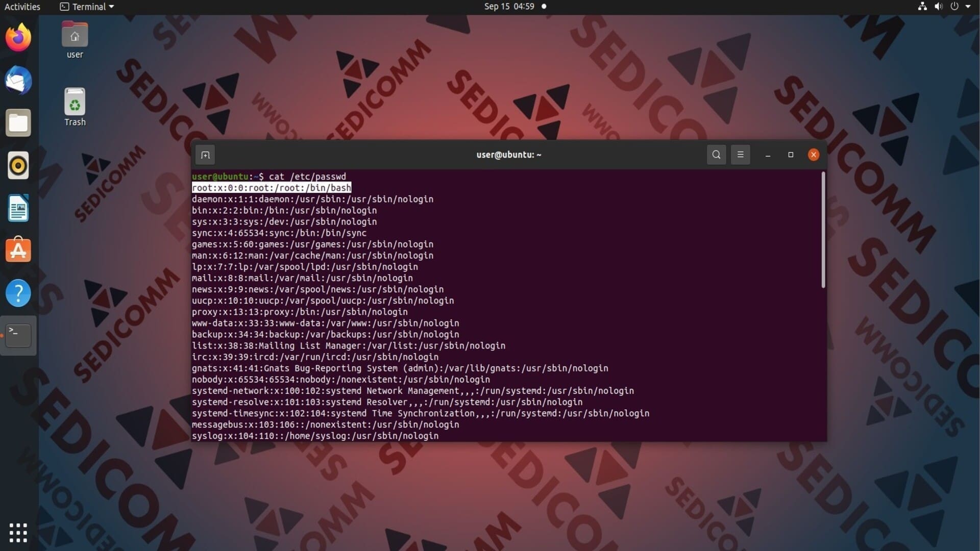Click the nobody:x:65534 line

pos(341,380)
